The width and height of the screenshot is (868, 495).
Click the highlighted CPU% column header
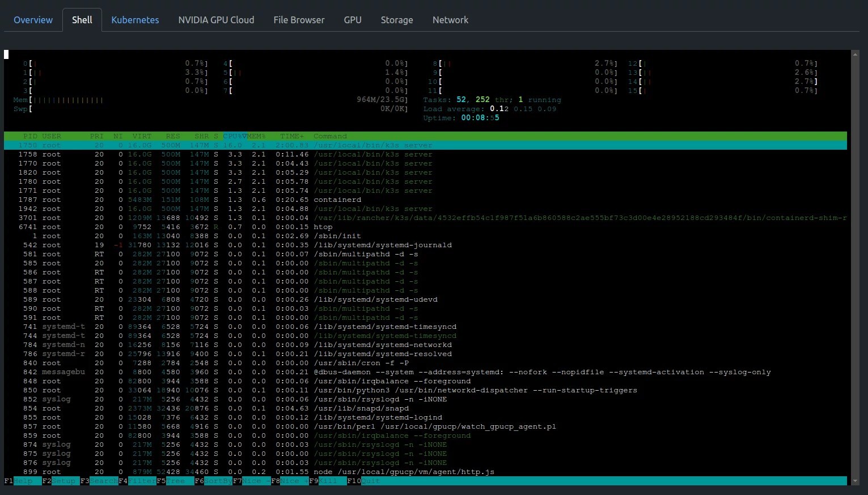coord(234,136)
